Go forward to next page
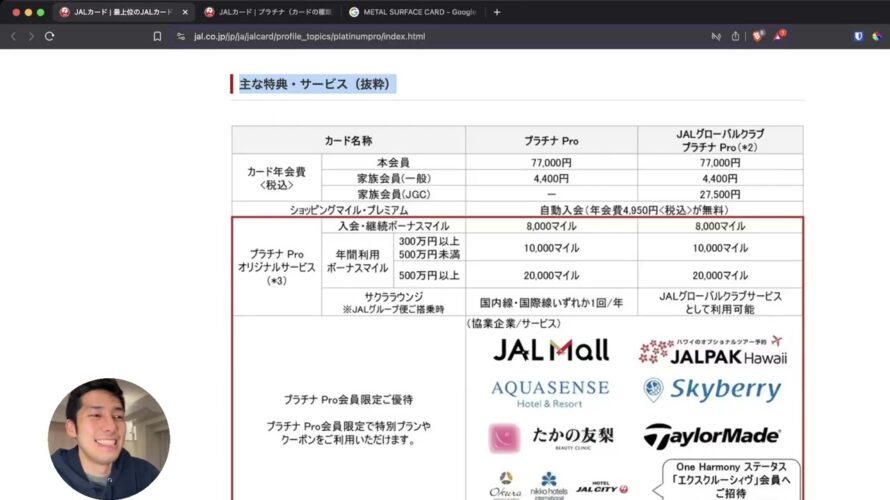Screen dimensions: 890x500 point(31,36)
